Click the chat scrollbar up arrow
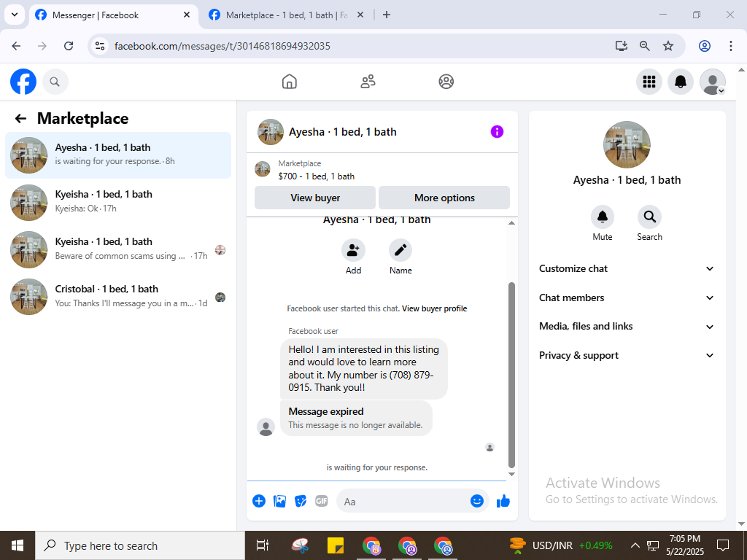 [x=511, y=223]
